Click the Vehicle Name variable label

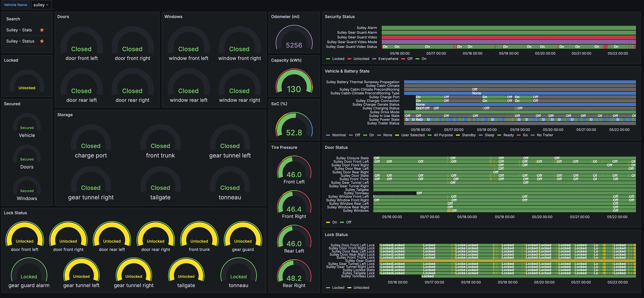[x=15, y=5]
